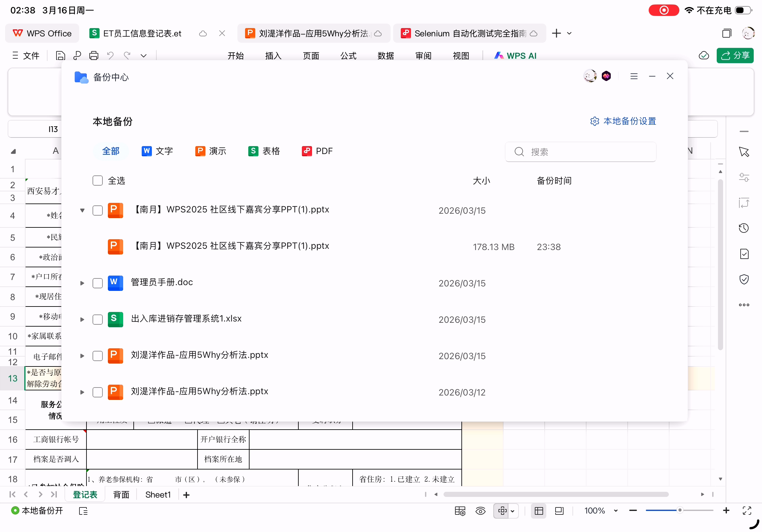
Task: Open history clock icon in right sidebar
Action: click(744, 228)
